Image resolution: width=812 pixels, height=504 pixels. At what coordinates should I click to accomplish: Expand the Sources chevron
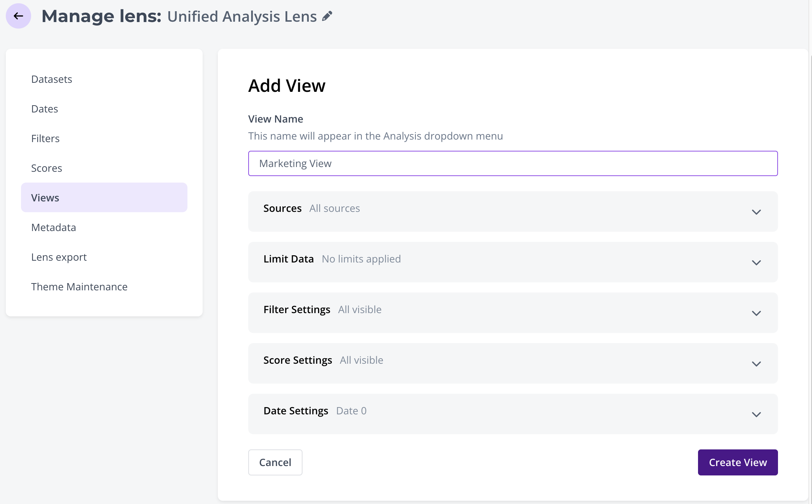tap(756, 212)
